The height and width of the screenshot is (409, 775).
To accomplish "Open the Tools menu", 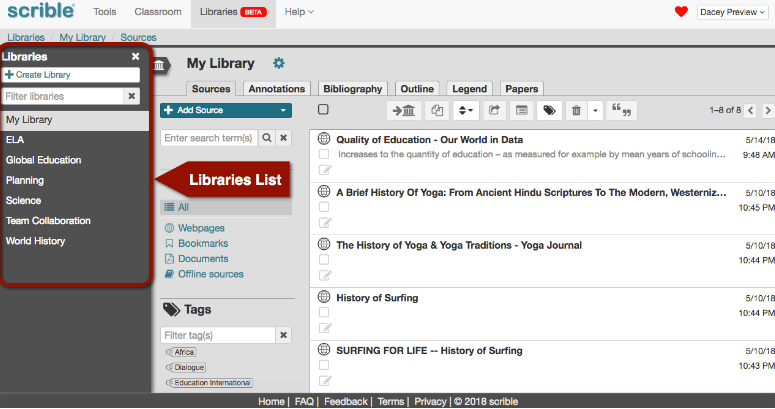I will pyautogui.click(x=105, y=12).
